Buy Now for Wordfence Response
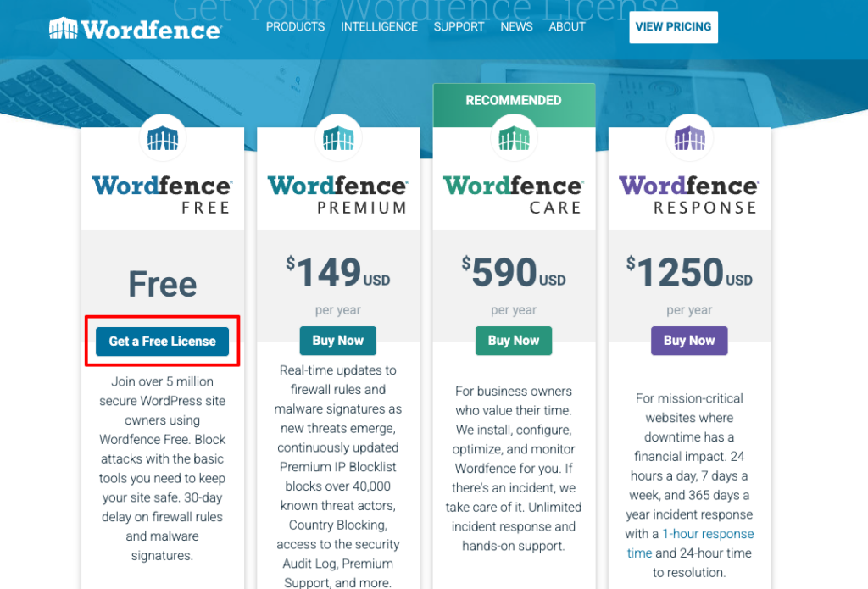 pos(689,341)
